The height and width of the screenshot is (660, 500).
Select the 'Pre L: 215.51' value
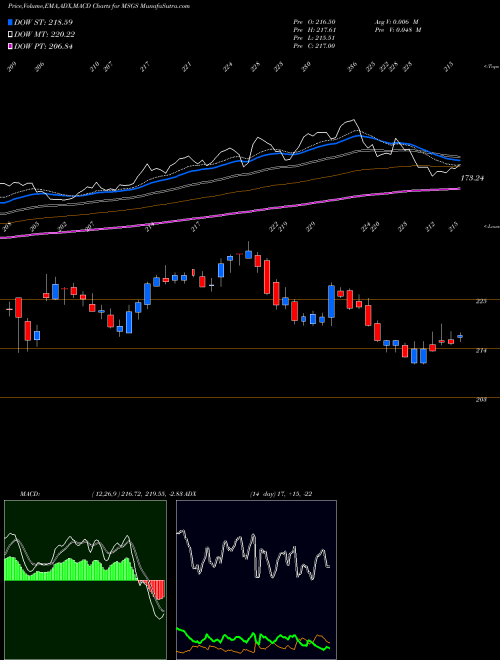[314, 38]
